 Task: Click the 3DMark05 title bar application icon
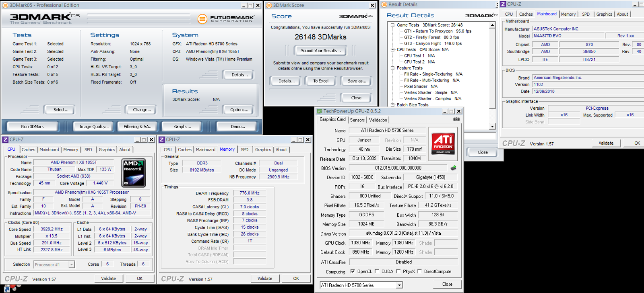tap(5, 5)
